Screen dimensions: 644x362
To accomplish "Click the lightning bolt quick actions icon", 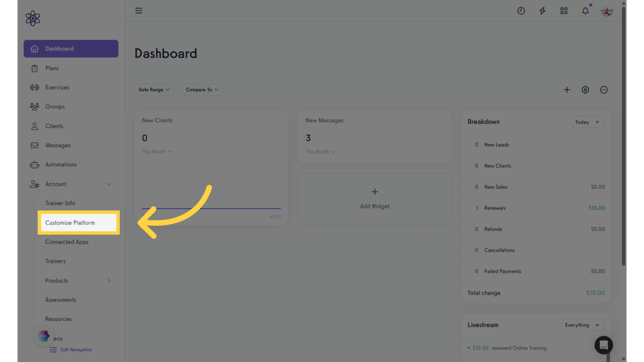I will click(x=542, y=10).
